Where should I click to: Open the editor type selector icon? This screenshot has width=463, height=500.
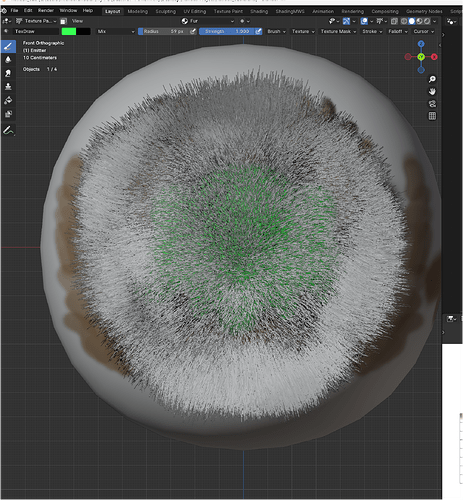coord(7,21)
